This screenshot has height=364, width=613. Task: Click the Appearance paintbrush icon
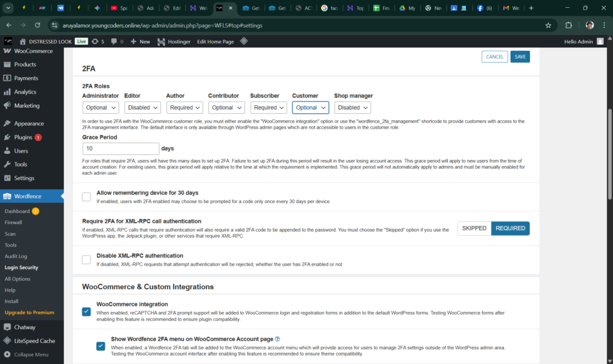point(7,123)
